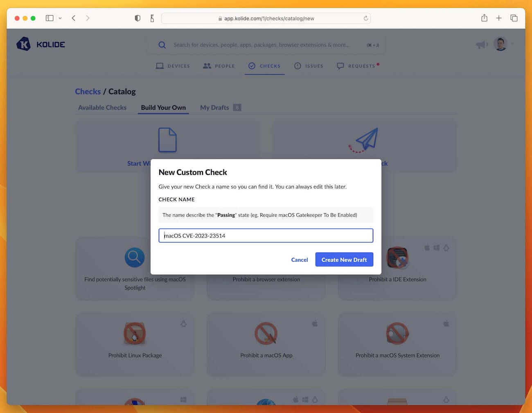Switch to the Available Checks tab
Viewport: 532px width, 413px height.
pos(102,107)
